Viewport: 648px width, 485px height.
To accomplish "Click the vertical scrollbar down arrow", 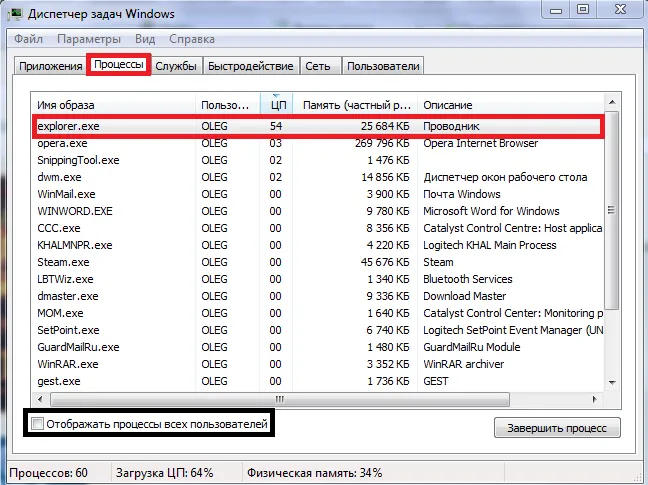I will point(612,383).
